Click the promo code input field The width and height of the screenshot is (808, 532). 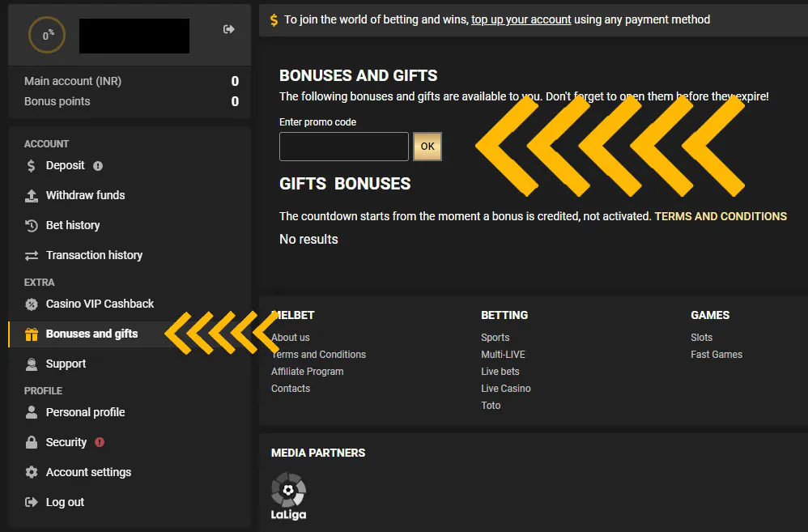click(x=344, y=147)
